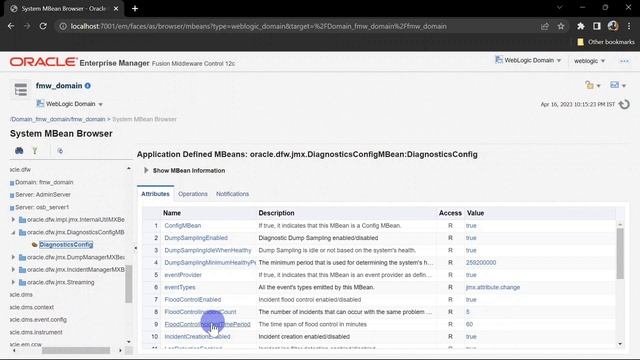Click the xcle.dms.event.config tree row
The width and height of the screenshot is (640, 360).
click(x=38, y=320)
